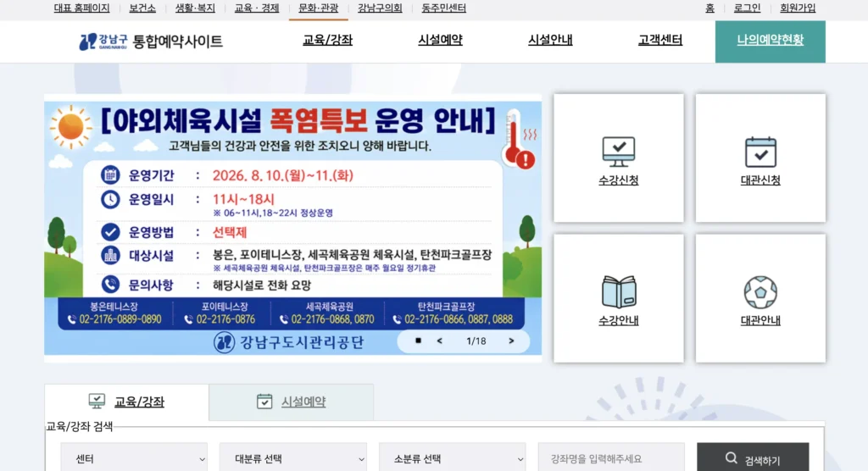Click the 통합예약사이트 title text
Viewport: 868px width, 471px height.
point(178,42)
